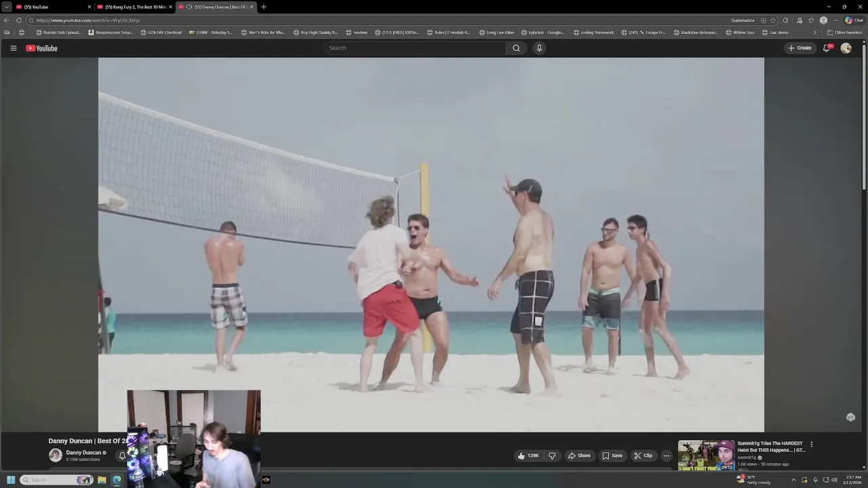Like the video showing 129K
This screenshot has width=868, height=488.
tap(528, 455)
